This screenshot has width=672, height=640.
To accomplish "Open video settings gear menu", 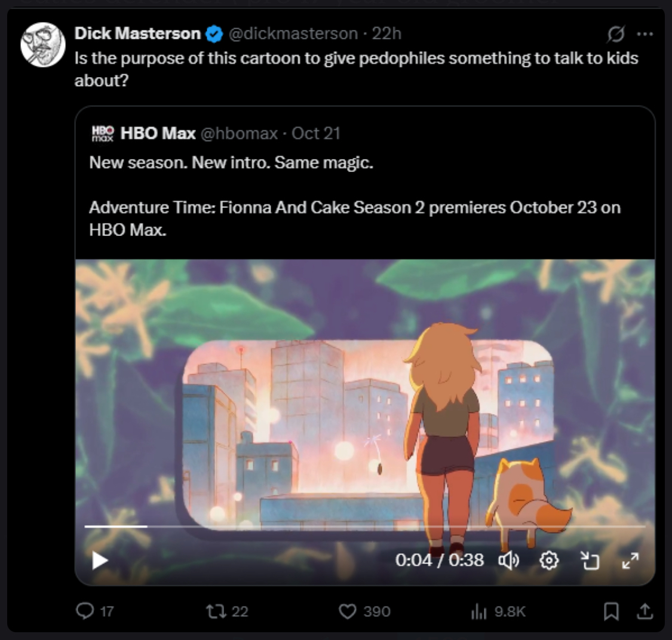I will point(549,561).
